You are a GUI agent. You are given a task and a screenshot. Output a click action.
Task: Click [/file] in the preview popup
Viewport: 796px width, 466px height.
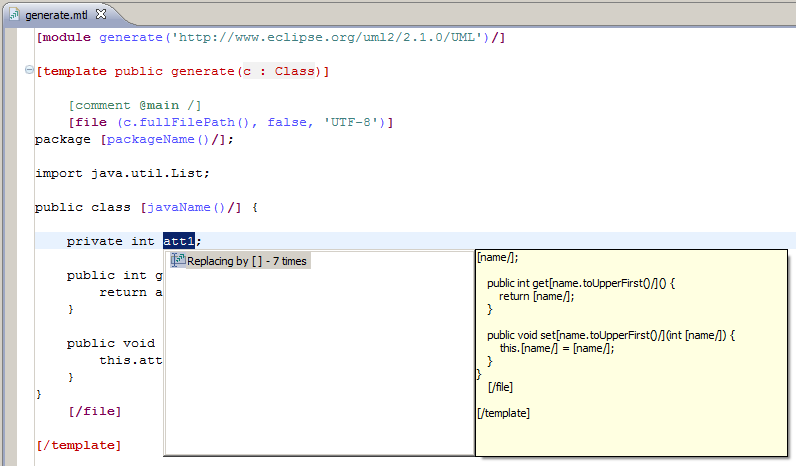click(500, 387)
